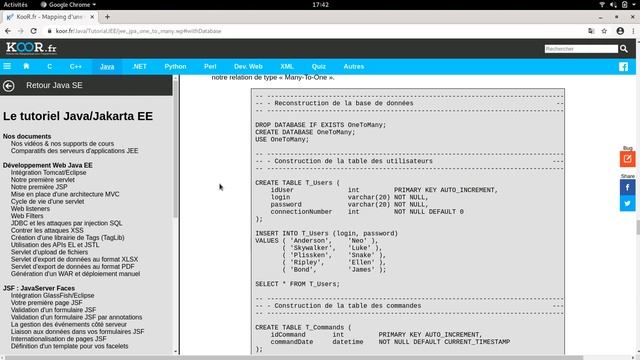
Task: Select the Python menu item
Action: click(x=176, y=66)
